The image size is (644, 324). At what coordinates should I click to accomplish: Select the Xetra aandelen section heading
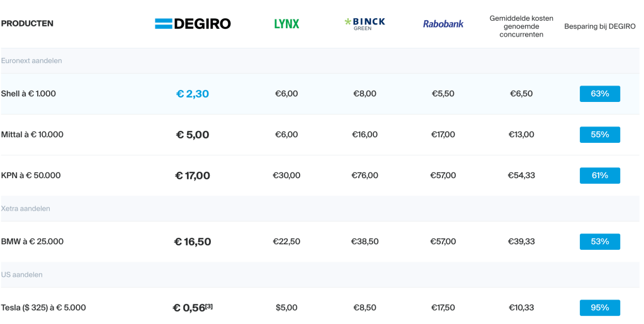pyautogui.click(x=26, y=209)
